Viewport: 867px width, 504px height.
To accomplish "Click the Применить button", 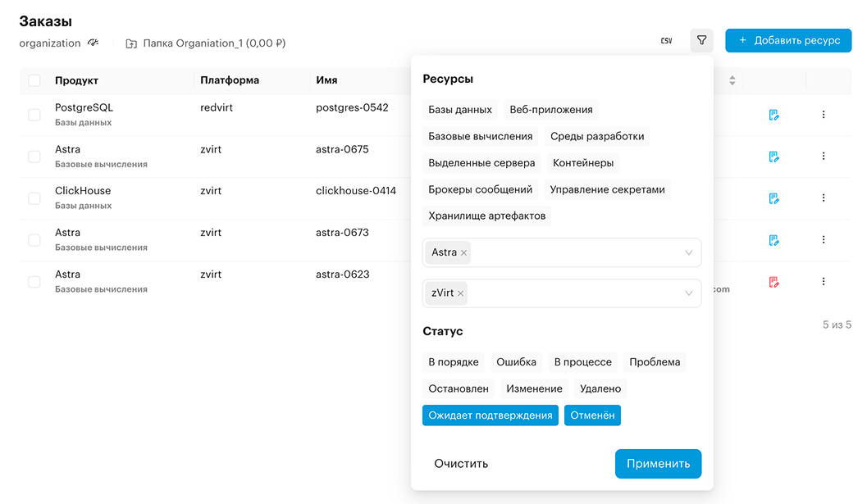I will 658,464.
